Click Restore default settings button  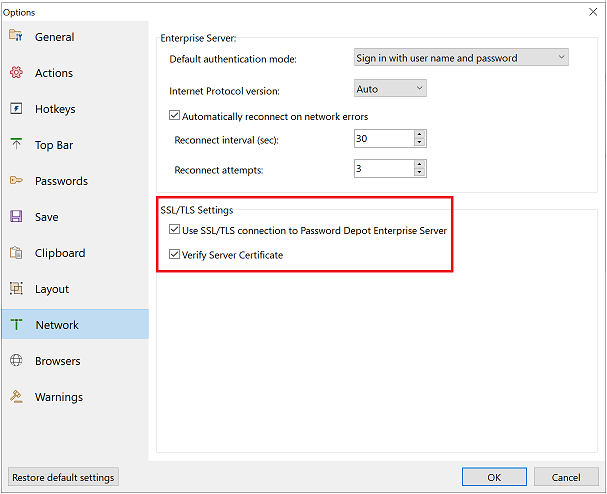point(63,477)
